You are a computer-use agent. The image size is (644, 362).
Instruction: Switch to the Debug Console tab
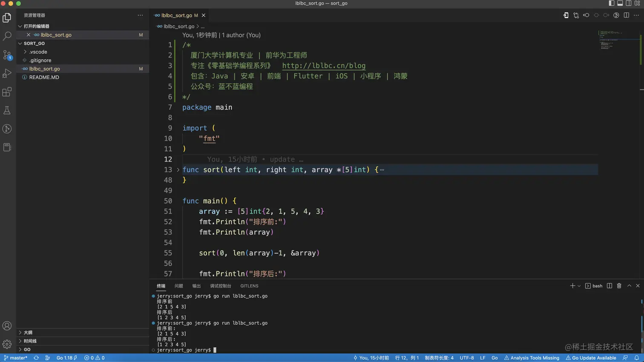pyautogui.click(x=220, y=286)
